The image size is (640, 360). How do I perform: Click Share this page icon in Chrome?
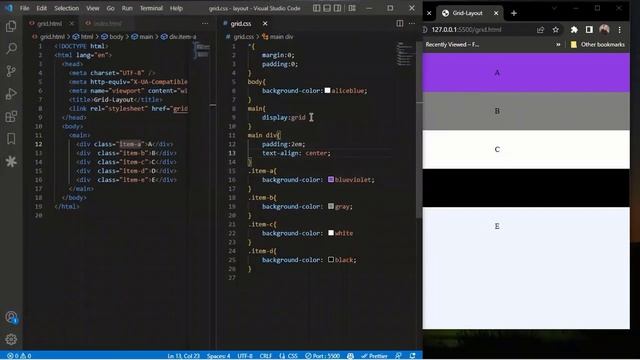(x=540, y=29)
